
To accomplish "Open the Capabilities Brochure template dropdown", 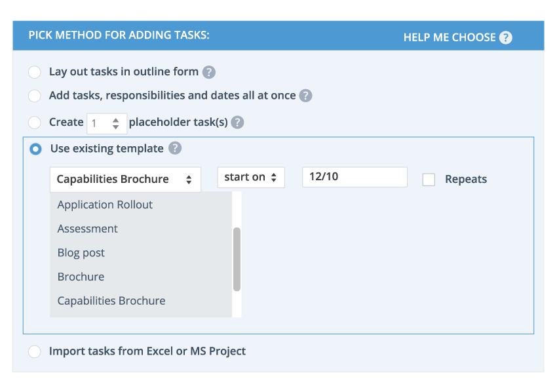I will (125, 179).
